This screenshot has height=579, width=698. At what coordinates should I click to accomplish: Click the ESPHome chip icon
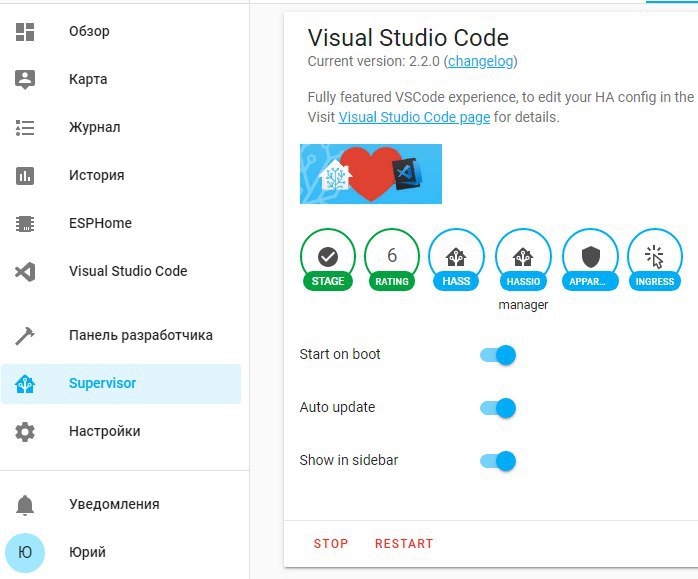coord(25,224)
